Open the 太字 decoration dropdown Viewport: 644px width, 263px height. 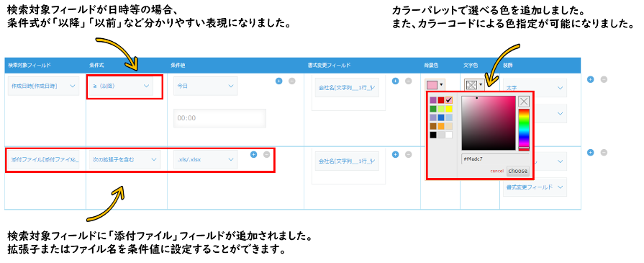pos(535,88)
